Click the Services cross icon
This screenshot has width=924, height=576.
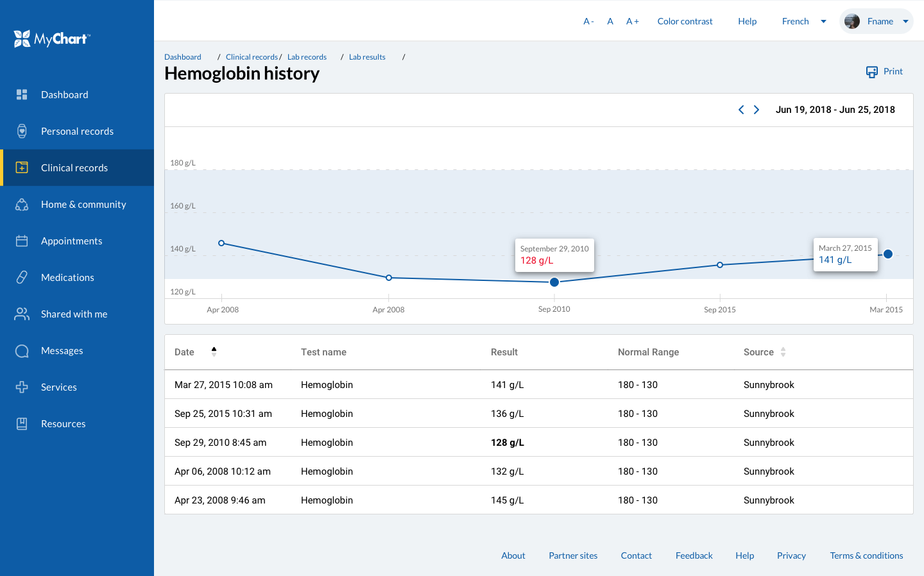[22, 387]
